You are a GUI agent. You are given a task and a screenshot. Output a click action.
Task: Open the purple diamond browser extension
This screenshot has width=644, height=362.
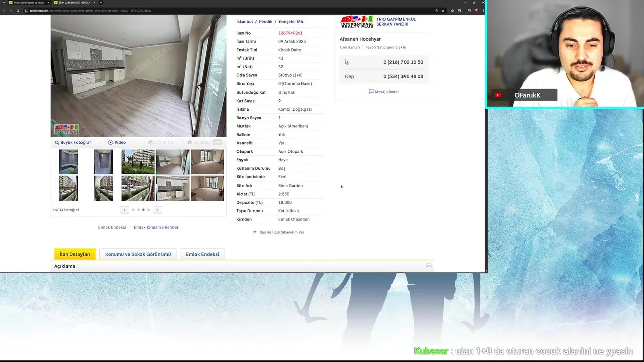[452, 10]
